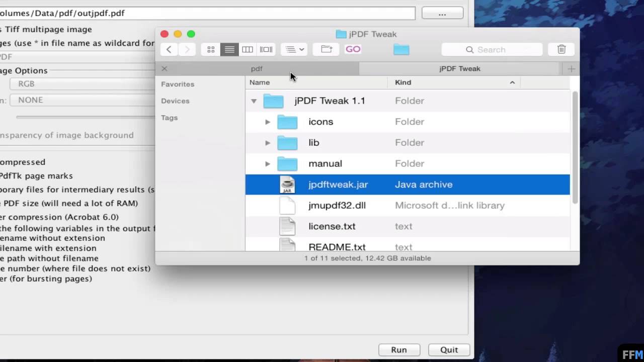644x362 pixels.
Task: Sort by Kind column header
Action: 454,82
